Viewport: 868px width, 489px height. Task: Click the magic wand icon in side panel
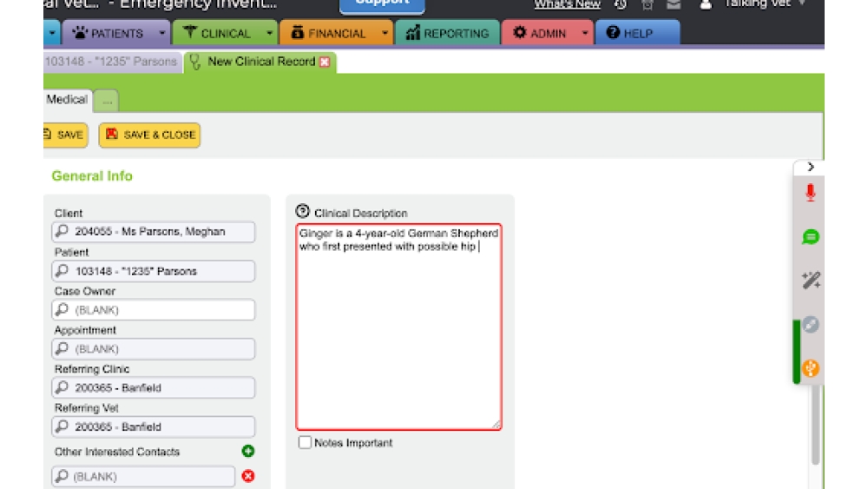pyautogui.click(x=811, y=281)
